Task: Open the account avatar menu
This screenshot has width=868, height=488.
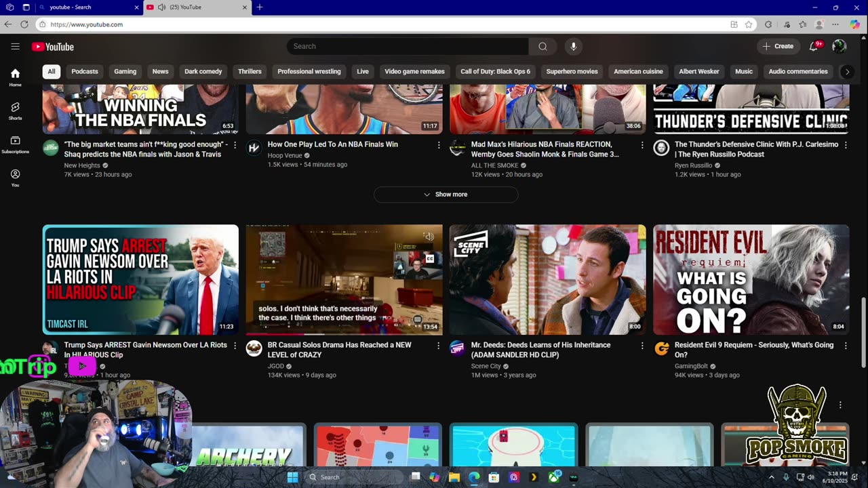Action: (x=839, y=46)
